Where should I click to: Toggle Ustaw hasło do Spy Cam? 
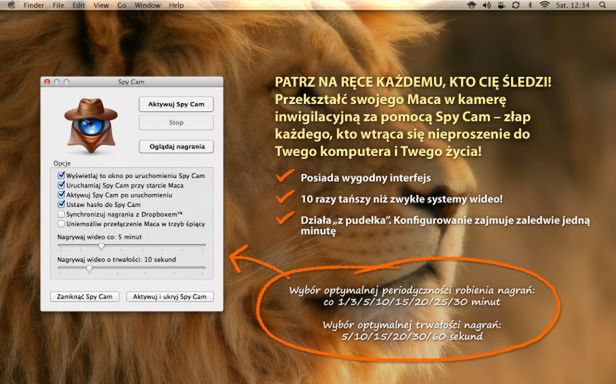point(61,204)
